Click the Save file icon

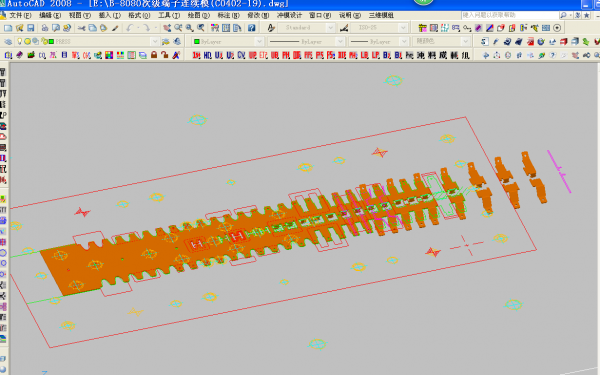click(31, 28)
